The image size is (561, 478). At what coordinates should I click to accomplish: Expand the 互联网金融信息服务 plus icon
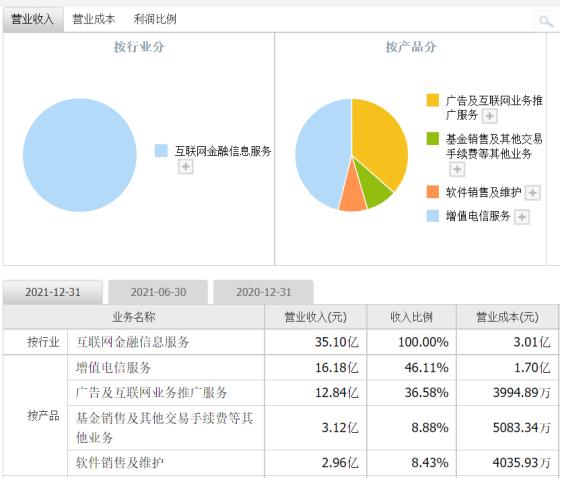click(186, 167)
